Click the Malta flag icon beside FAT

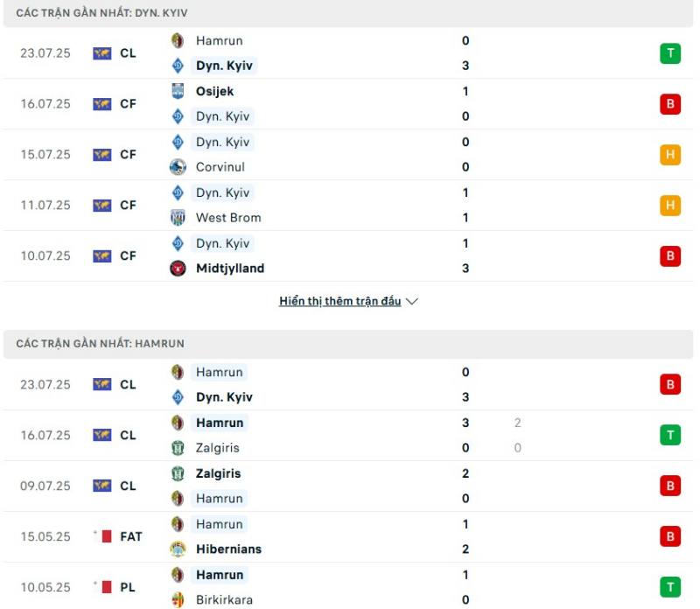pyautogui.click(x=106, y=536)
